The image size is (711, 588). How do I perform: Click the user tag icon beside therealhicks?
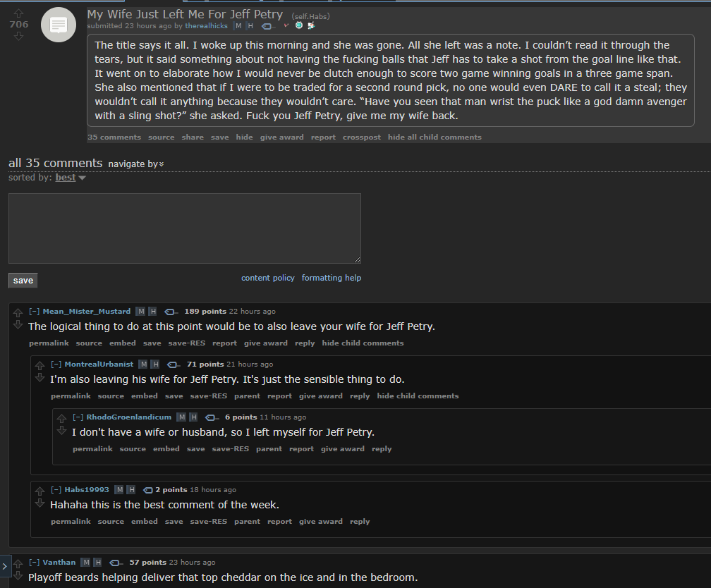(267, 26)
